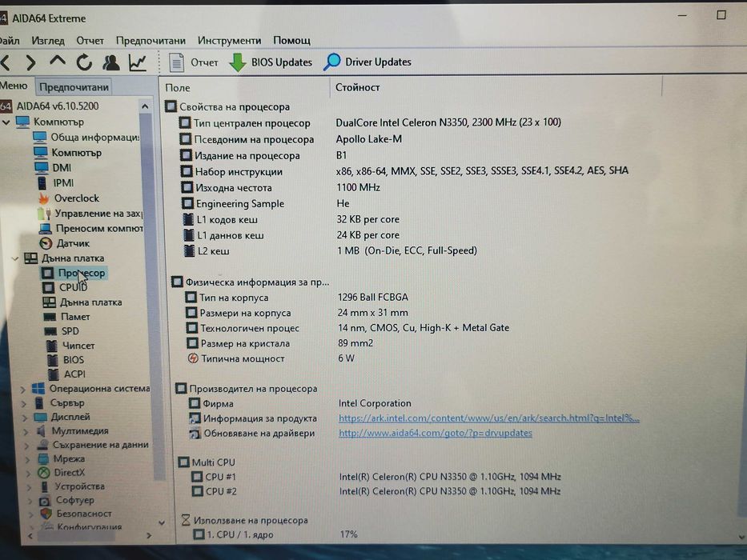Select the BIOS chip icon in tree

pyautogui.click(x=52, y=359)
